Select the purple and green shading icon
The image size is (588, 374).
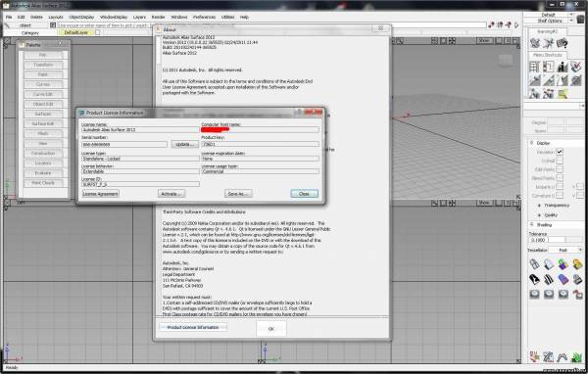coord(563,264)
